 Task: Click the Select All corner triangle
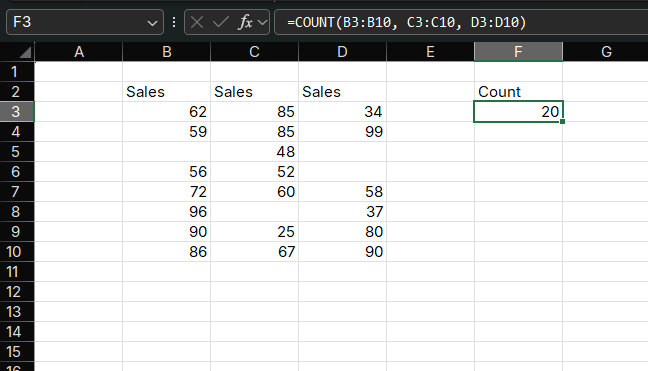pos(26,52)
